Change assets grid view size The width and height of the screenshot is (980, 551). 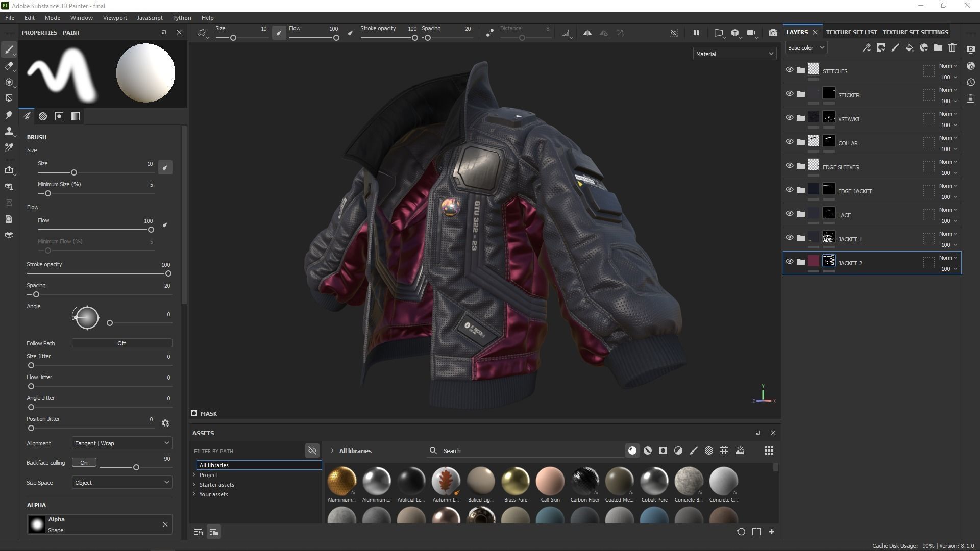pos(769,450)
